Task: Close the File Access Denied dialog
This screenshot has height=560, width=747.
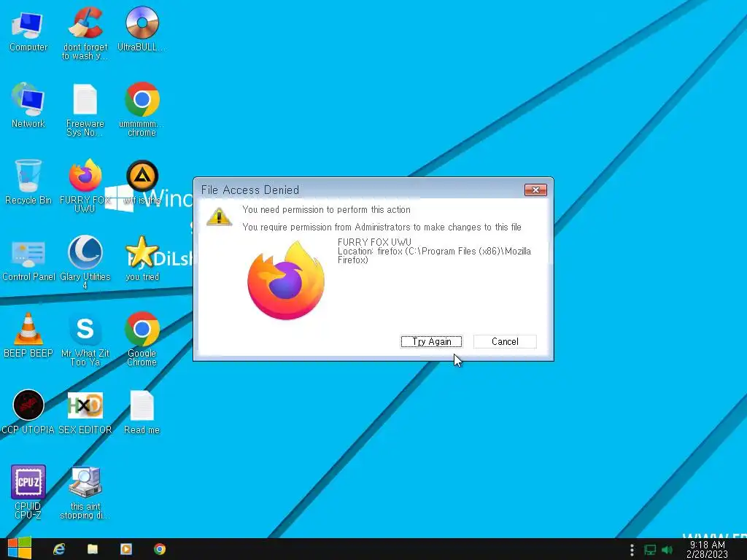Action: point(535,190)
